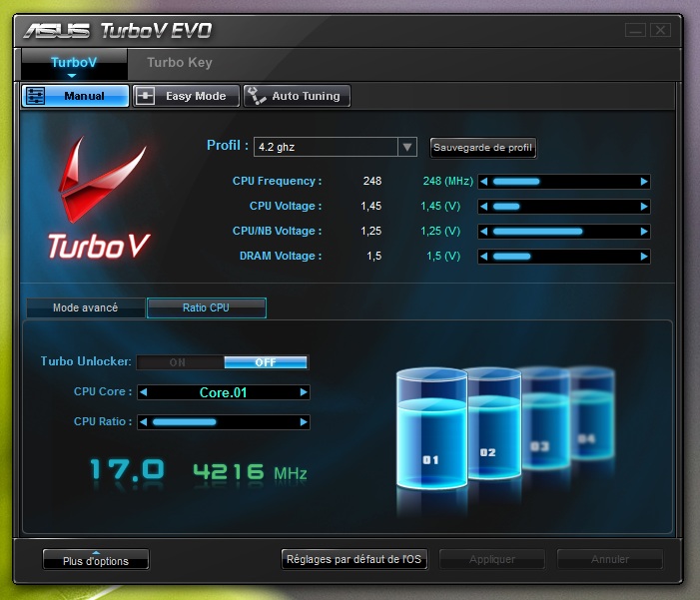700x600 pixels.
Task: Set Turbo Unlocker to OFF
Action: pyautogui.click(x=266, y=362)
